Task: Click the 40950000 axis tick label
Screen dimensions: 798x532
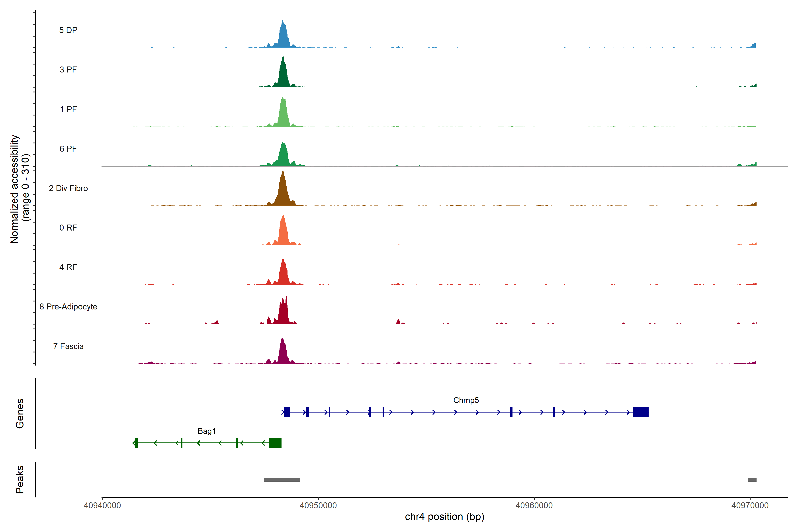Action: click(x=318, y=506)
